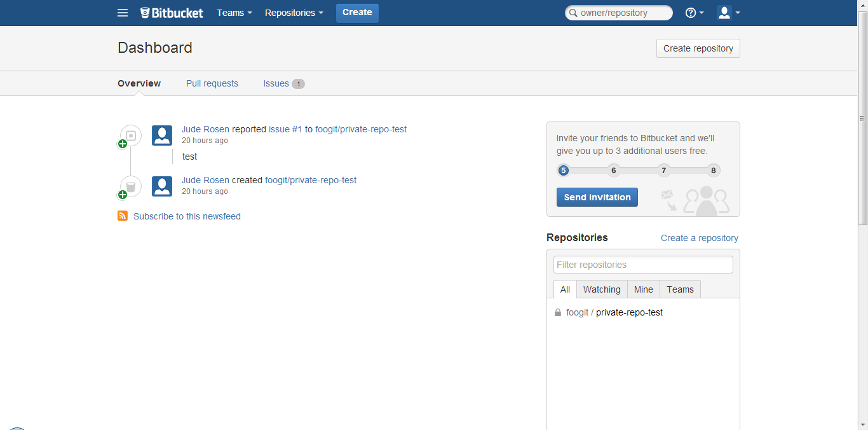This screenshot has height=430, width=868.
Task: Switch to the Pull requests tab
Action: coord(212,83)
